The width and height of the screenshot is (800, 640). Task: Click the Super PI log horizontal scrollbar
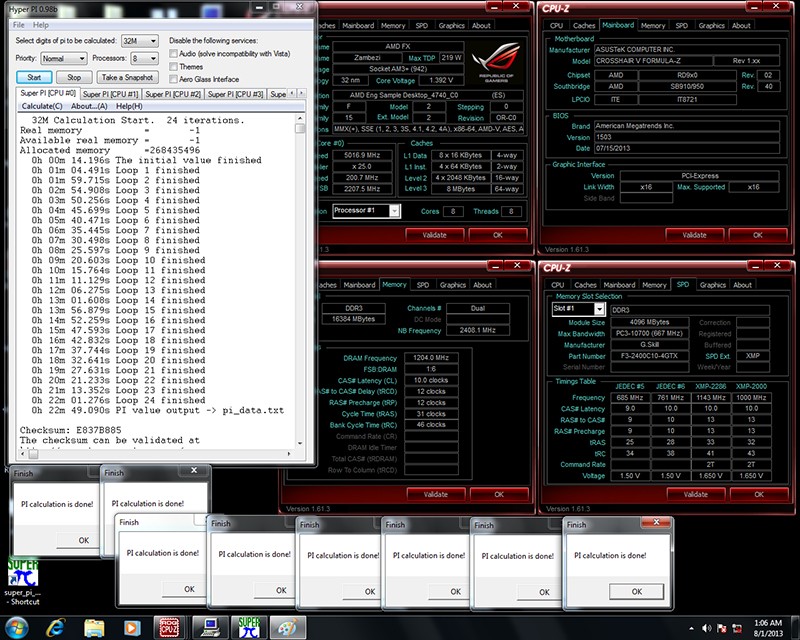(156, 453)
